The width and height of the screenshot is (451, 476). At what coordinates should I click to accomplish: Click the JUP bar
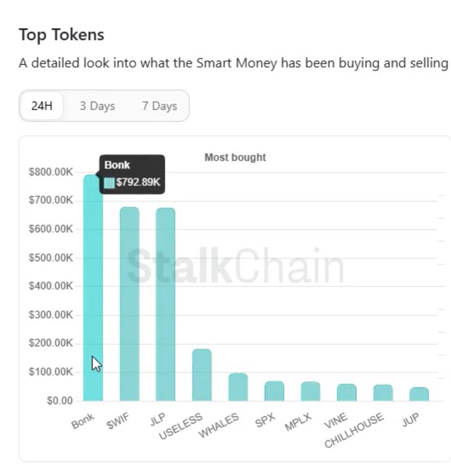point(419,394)
